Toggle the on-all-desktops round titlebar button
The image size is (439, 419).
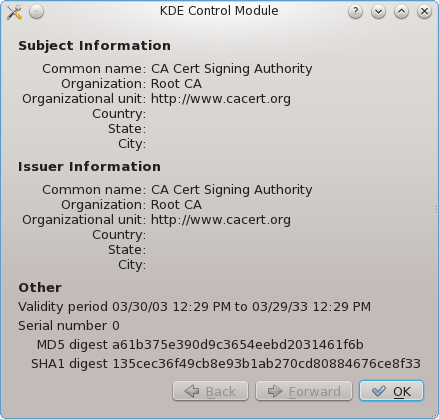(x=36, y=12)
